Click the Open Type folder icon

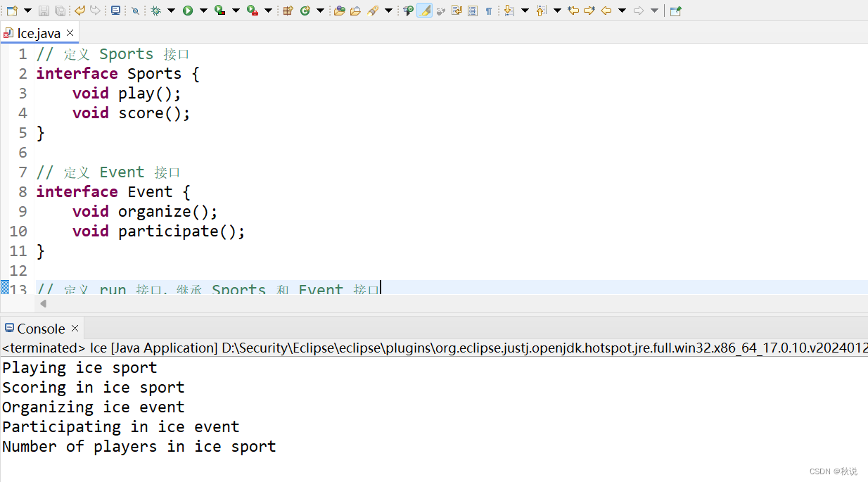click(x=340, y=11)
